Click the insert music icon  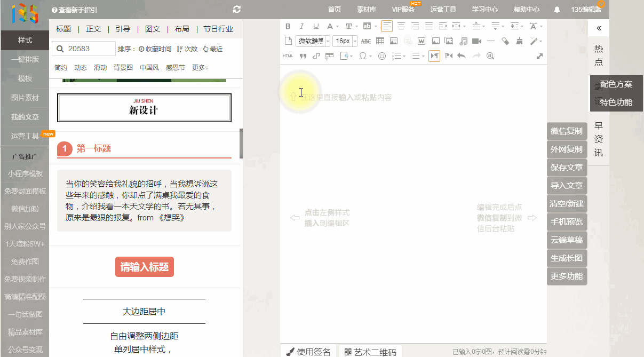pyautogui.click(x=463, y=41)
